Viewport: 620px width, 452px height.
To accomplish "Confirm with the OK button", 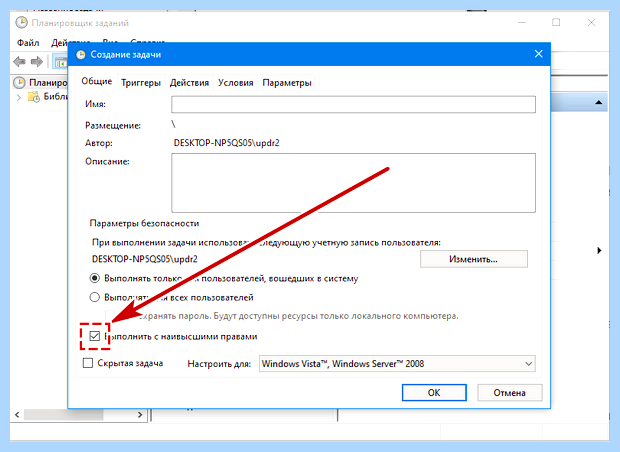I will [x=434, y=393].
